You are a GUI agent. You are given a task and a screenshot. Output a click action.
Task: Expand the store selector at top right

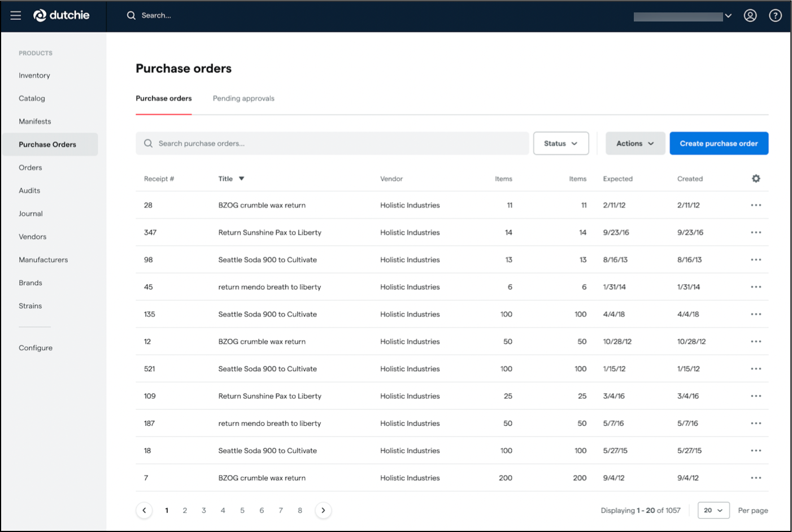(x=729, y=15)
